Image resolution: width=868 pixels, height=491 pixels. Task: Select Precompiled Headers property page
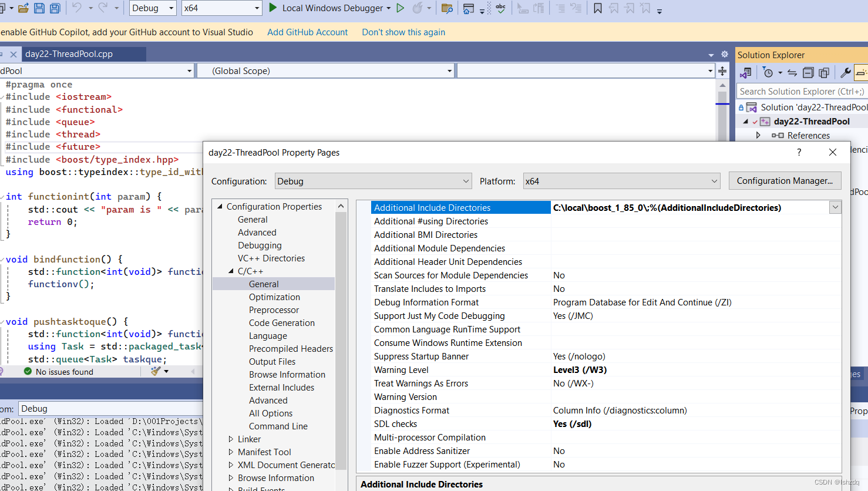point(291,348)
